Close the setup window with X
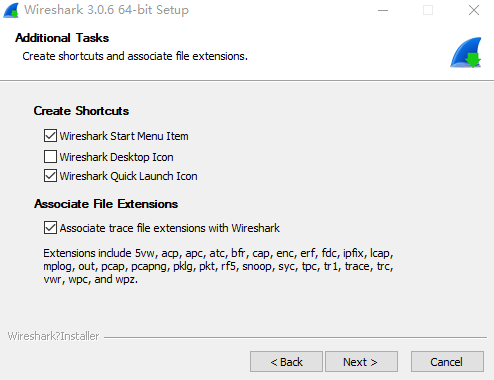The width and height of the screenshot is (494, 380). [x=474, y=10]
